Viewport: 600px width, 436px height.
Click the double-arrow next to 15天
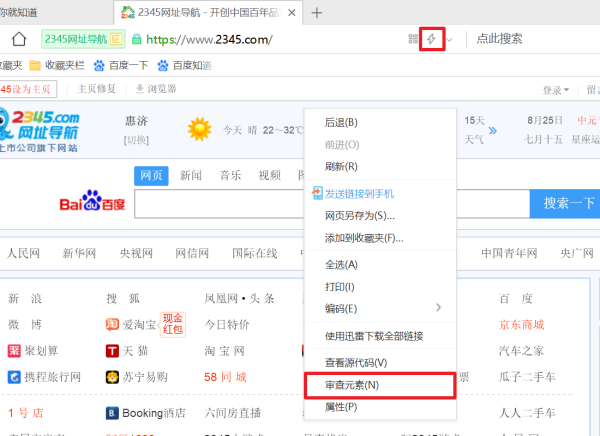pos(493,131)
